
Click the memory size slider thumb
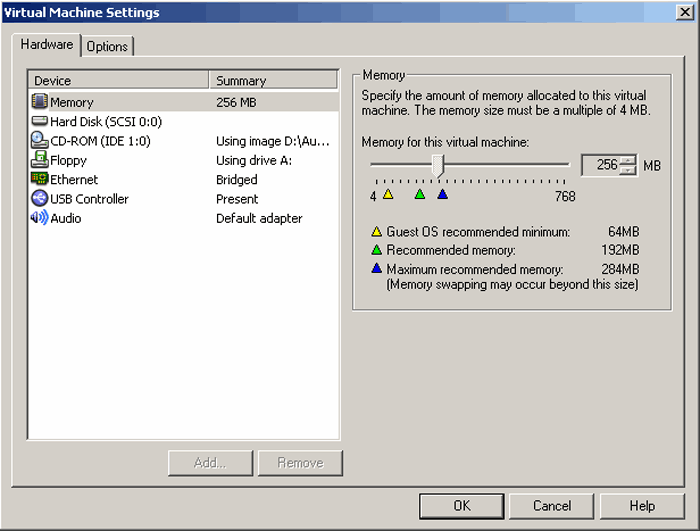(x=437, y=165)
